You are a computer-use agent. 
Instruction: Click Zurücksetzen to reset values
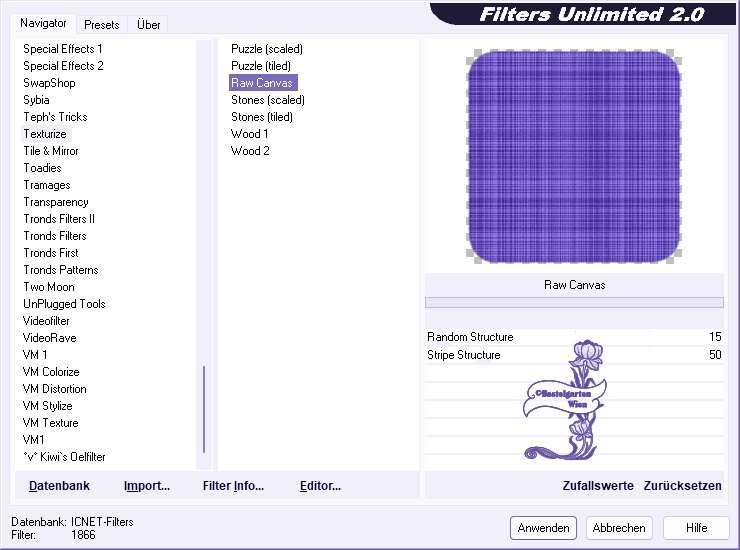tap(682, 485)
